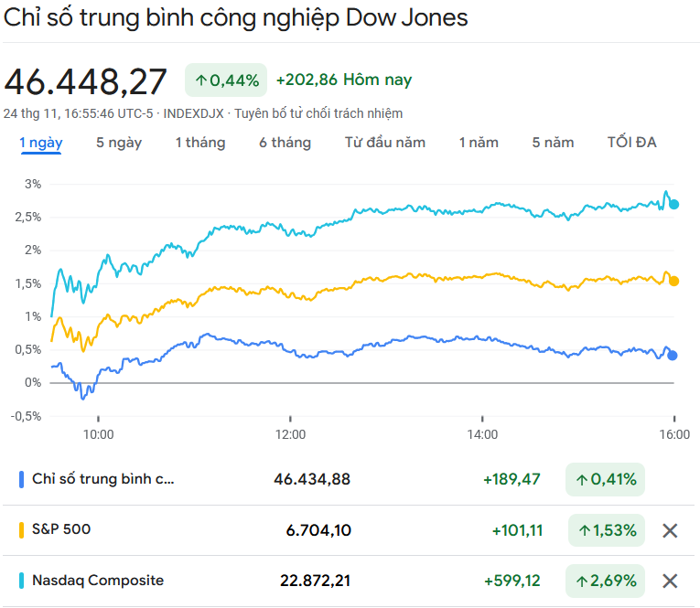
Task: Remove Nasdaq Composite comparison with X icon
Action: click(670, 581)
